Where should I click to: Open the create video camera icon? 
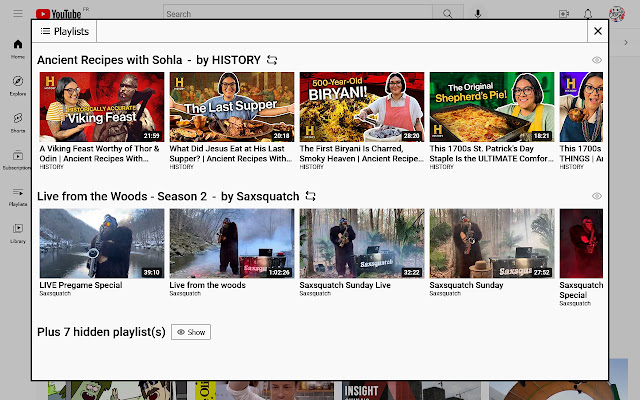[x=564, y=14]
